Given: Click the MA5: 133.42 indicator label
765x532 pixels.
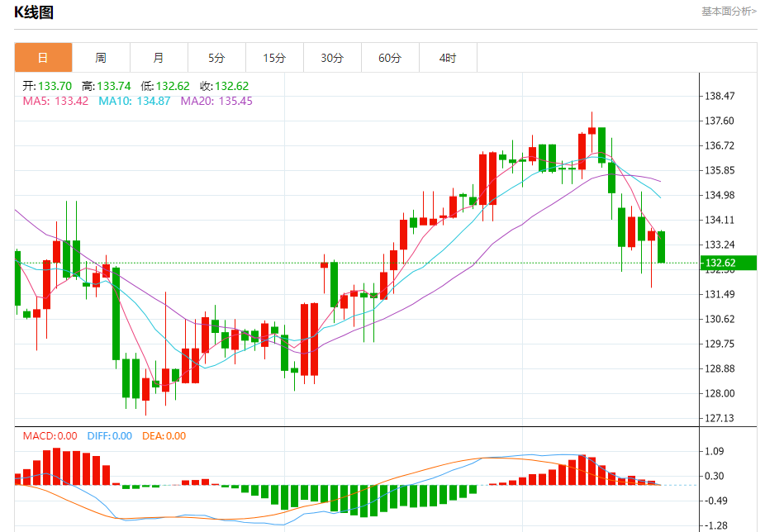Looking at the screenshot, I should tap(55, 101).
